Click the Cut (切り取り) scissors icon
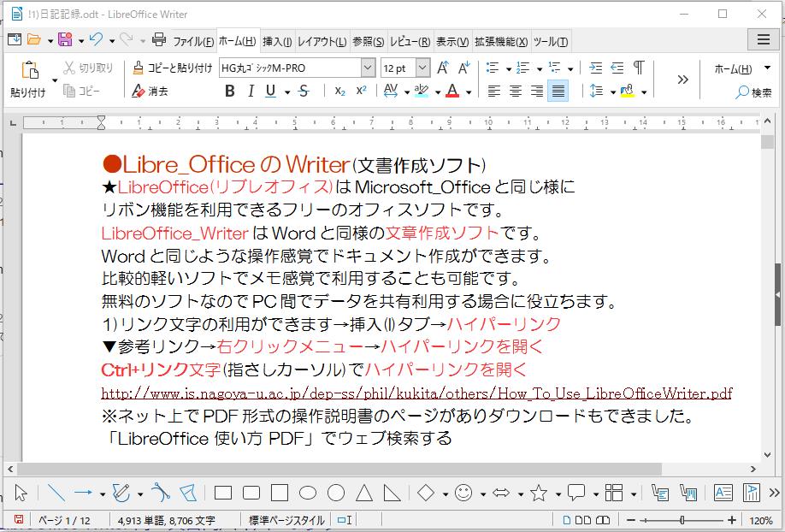The height and width of the screenshot is (532, 785). click(69, 68)
